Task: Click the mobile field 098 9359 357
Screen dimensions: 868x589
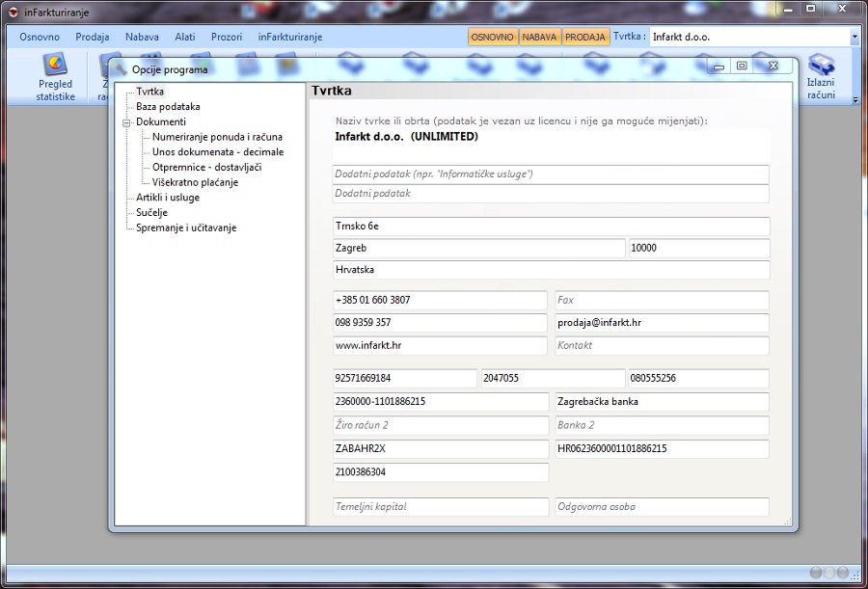Action: click(440, 322)
